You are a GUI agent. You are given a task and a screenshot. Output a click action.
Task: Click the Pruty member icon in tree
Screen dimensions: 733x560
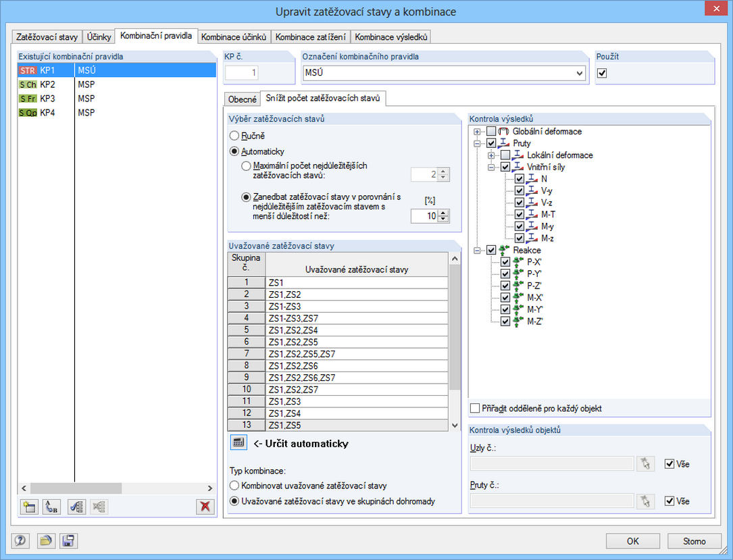click(x=504, y=143)
